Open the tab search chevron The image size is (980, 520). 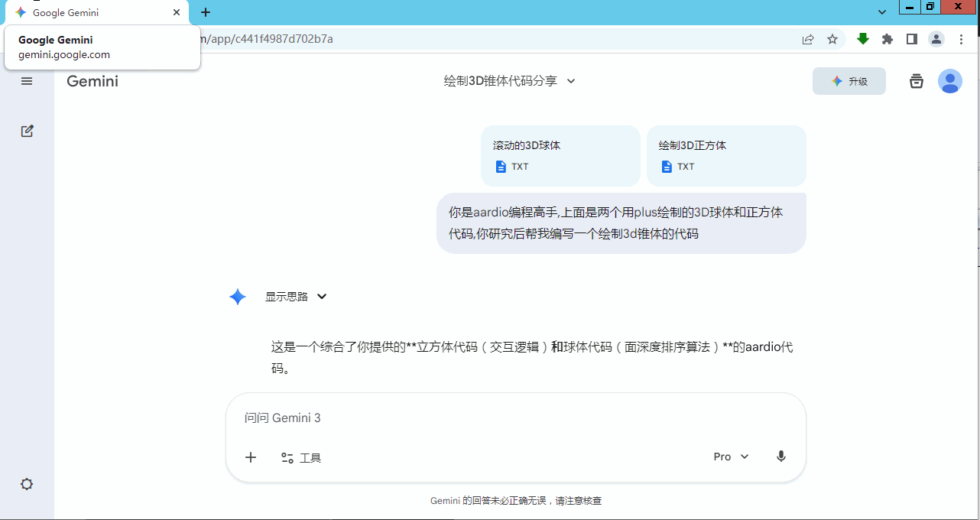point(881,12)
